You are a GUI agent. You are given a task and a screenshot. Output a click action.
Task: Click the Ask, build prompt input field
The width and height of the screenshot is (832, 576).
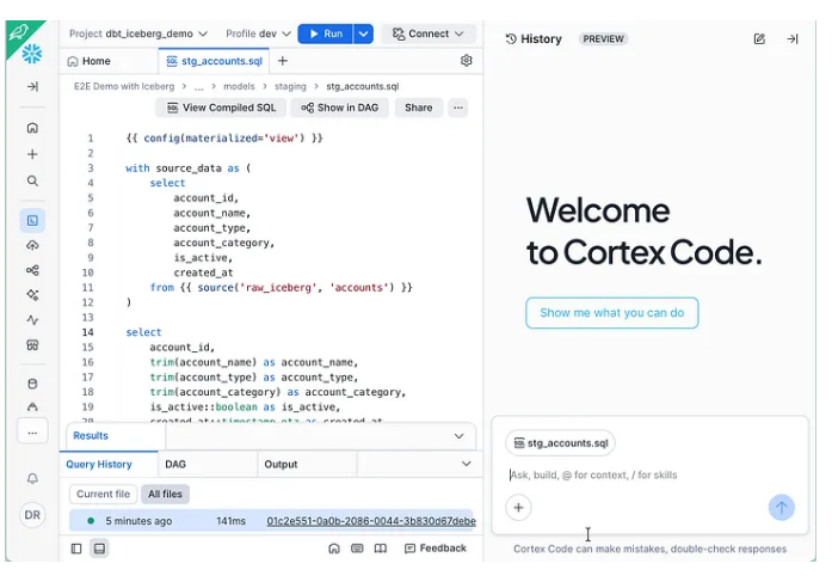click(640, 475)
